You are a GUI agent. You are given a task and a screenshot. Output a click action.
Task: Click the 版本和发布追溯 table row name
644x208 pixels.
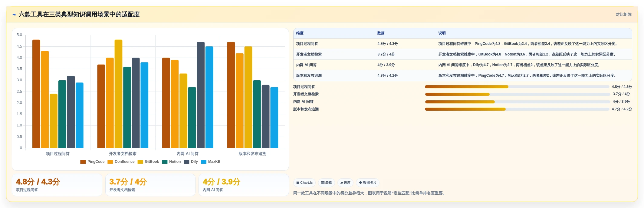coord(309,76)
